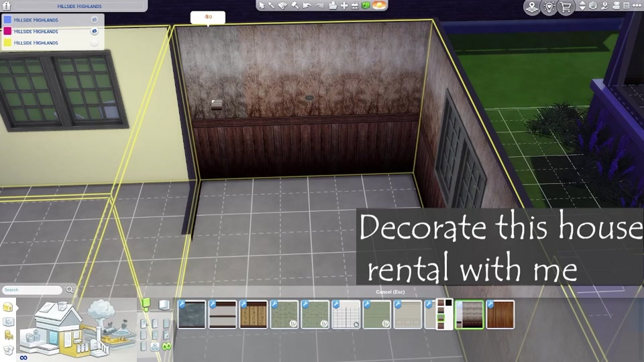Image resolution: width=644 pixels, height=362 pixels.
Task: Open the notebook list icon
Action: coord(627,6)
